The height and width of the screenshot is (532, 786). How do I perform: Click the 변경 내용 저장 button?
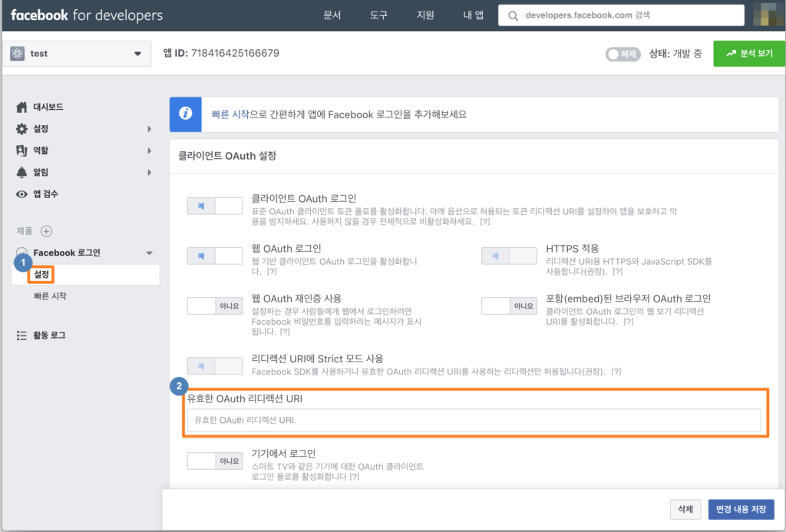[x=741, y=509]
